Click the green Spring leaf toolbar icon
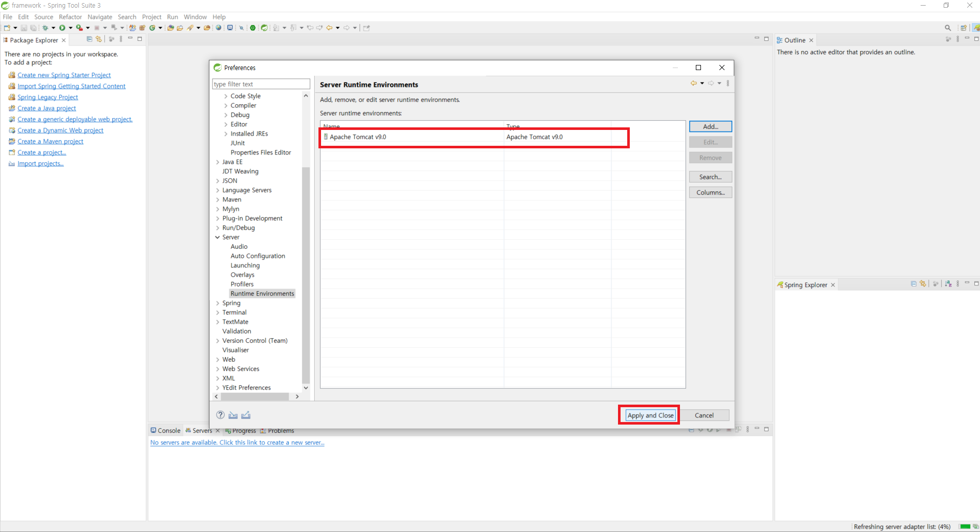Image resolution: width=980 pixels, height=532 pixels. tap(264, 28)
